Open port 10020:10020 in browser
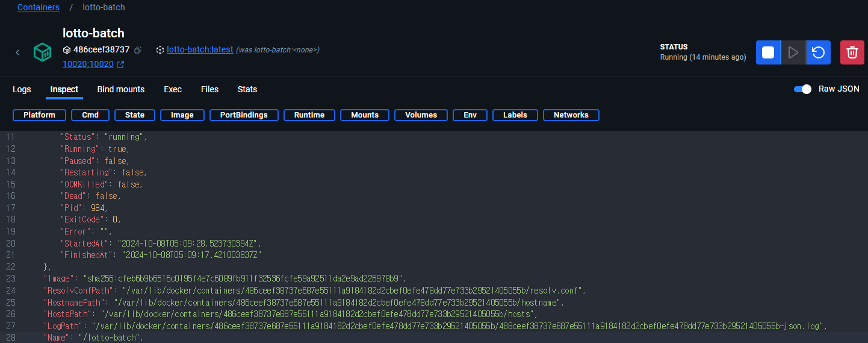Image resolution: width=868 pixels, height=343 pixels. tap(88, 64)
